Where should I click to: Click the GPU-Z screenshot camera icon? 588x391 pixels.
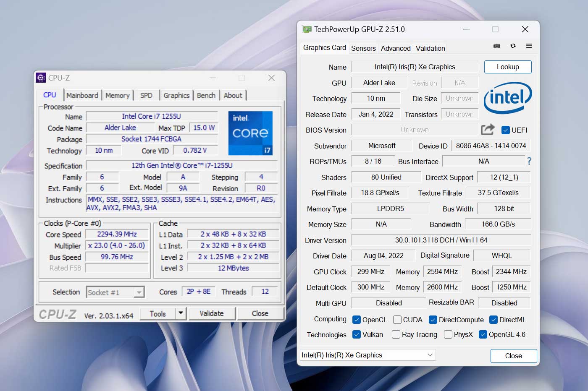pyautogui.click(x=497, y=46)
